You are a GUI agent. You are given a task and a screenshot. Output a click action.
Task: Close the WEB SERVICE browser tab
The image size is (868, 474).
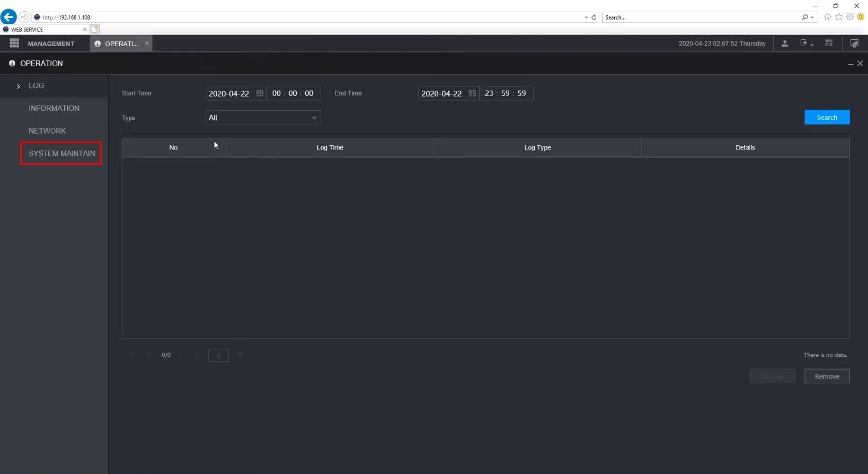click(85, 29)
